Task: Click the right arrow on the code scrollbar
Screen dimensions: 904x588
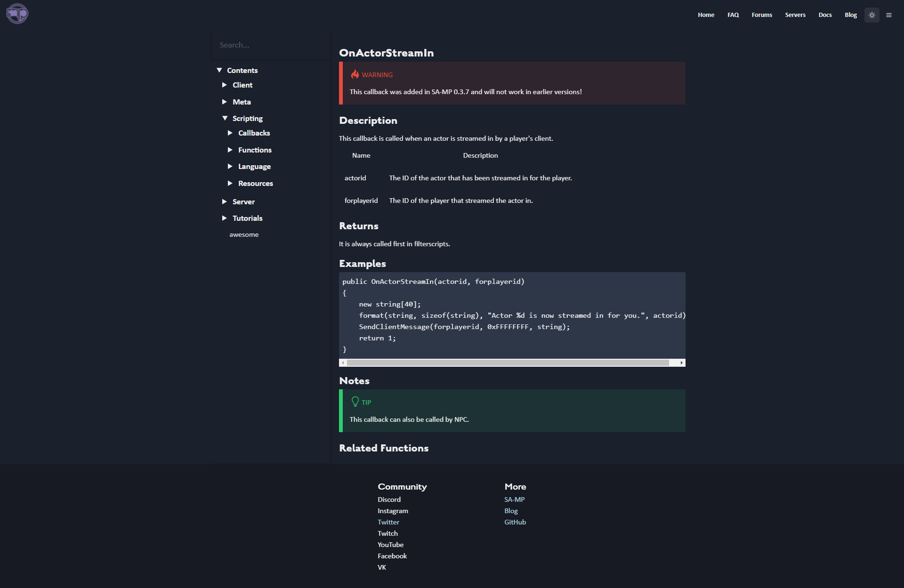Action: pyautogui.click(x=681, y=362)
